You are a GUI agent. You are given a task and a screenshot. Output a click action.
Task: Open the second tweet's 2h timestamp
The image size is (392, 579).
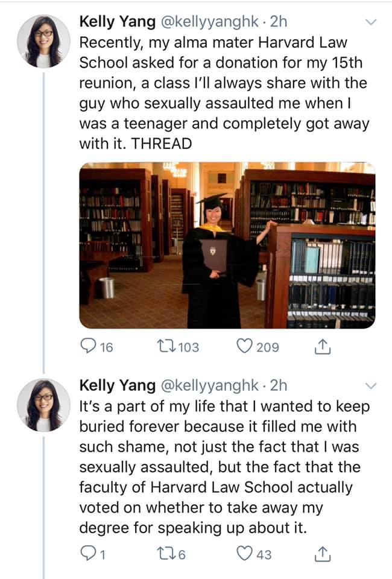[x=279, y=385]
